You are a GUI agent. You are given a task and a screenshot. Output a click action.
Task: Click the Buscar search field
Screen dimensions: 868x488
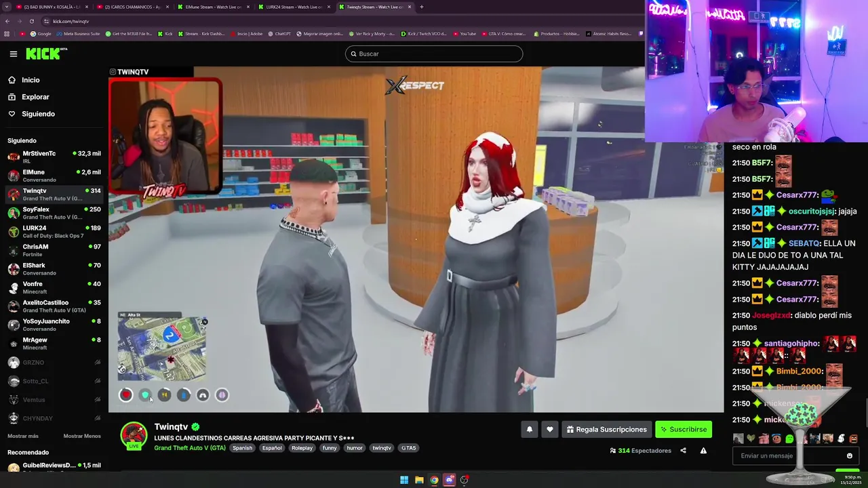pos(434,54)
